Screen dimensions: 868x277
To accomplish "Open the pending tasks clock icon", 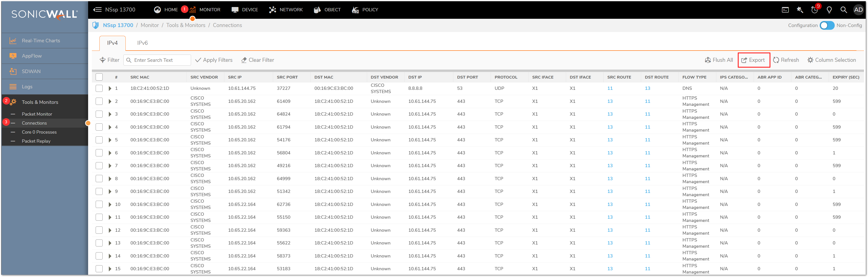I will [814, 10].
